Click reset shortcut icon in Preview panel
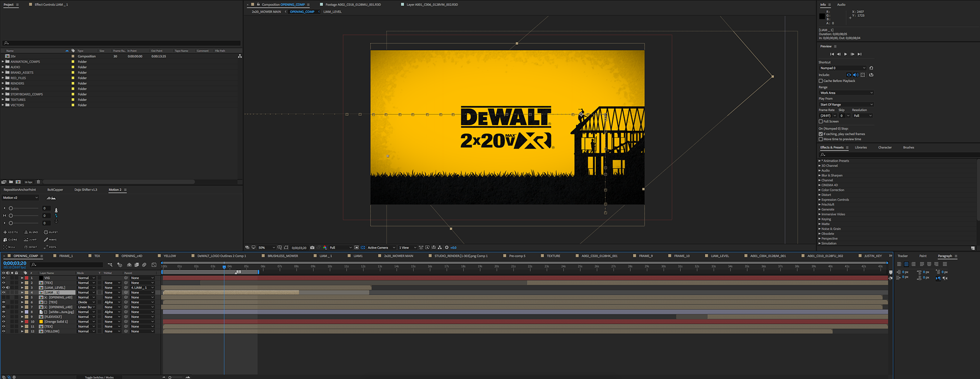This screenshot has width=980, height=379. 871,68
